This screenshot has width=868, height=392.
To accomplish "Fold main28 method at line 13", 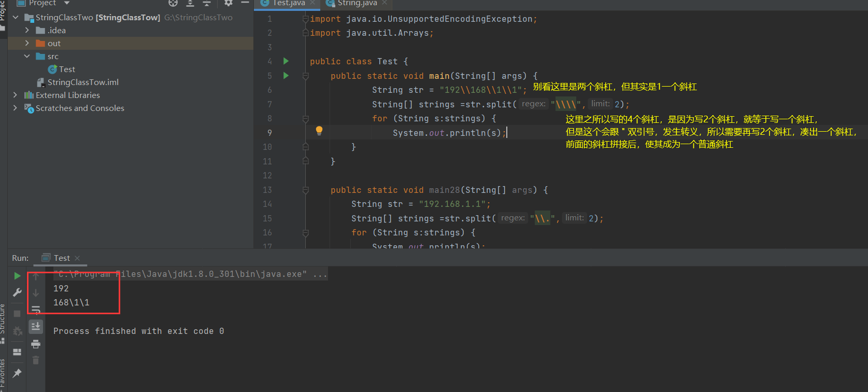I will 305,190.
